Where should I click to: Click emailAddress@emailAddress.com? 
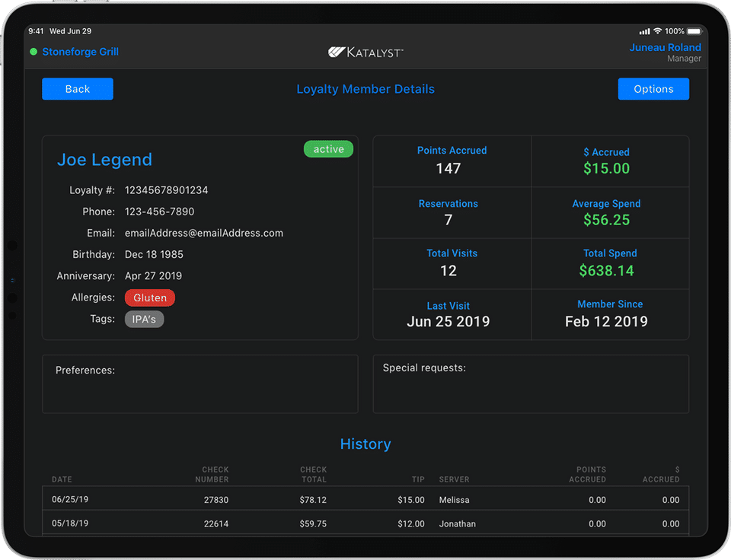coord(204,233)
